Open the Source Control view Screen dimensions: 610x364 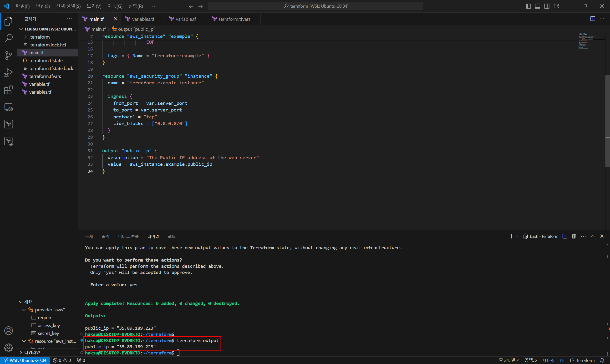click(9, 56)
